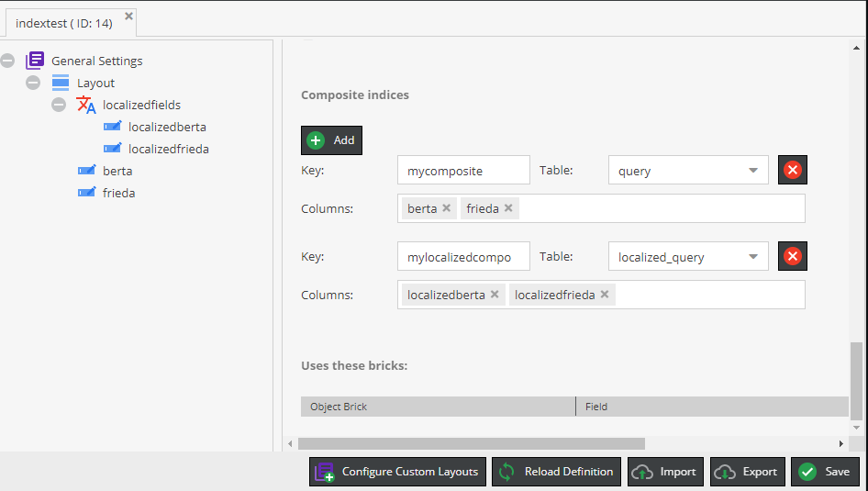
Task: Save the class definition
Action: point(825,472)
